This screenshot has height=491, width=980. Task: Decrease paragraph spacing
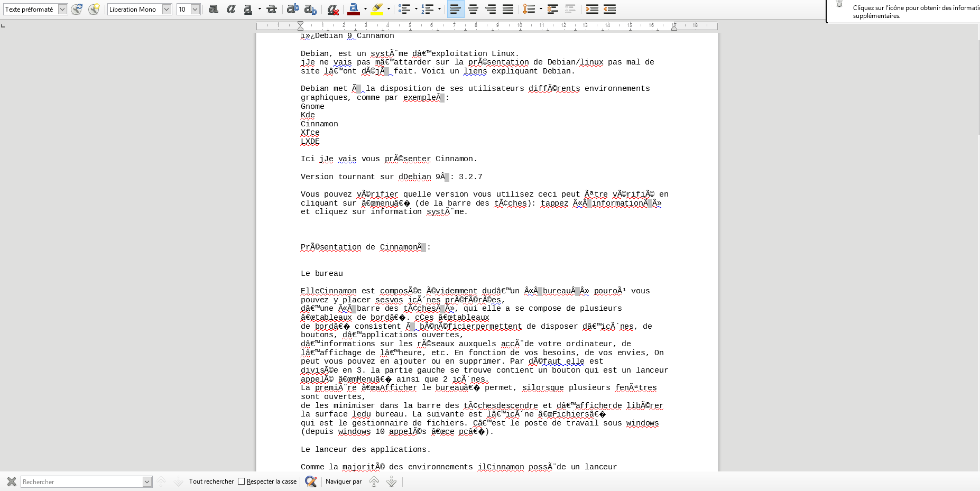click(x=570, y=9)
